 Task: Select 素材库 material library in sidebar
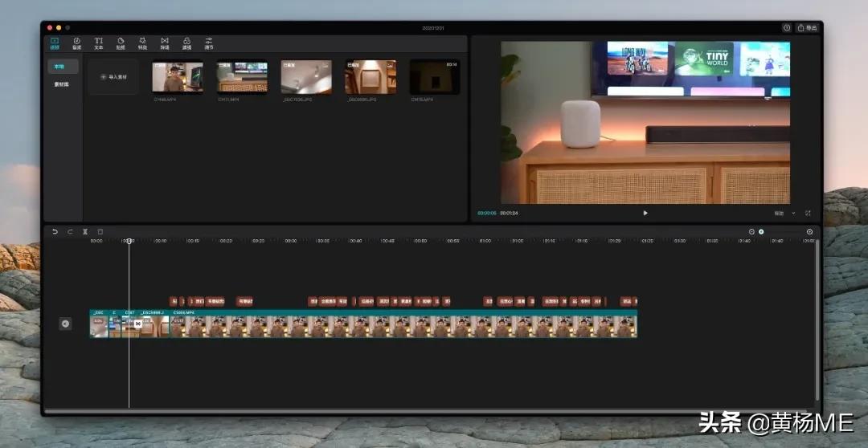click(61, 84)
